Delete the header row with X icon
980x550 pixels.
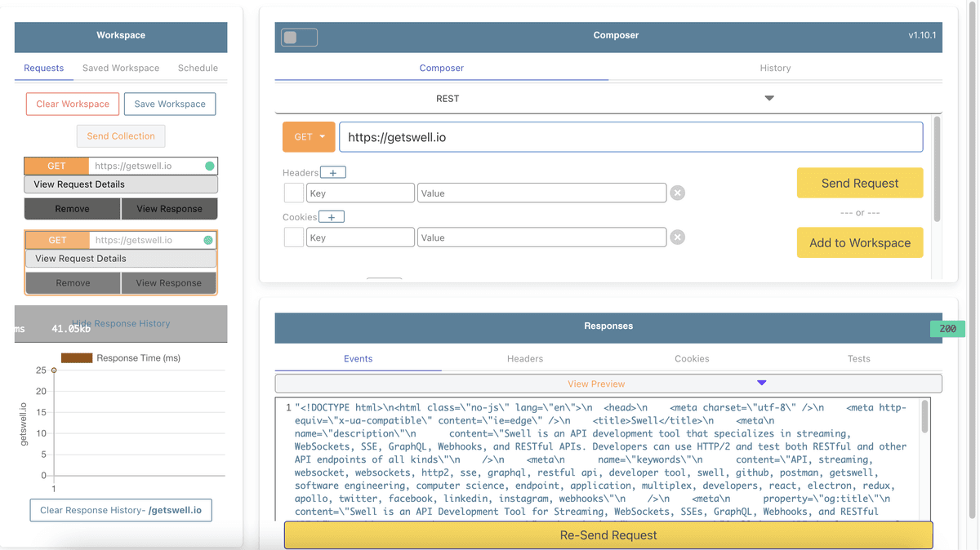click(677, 193)
